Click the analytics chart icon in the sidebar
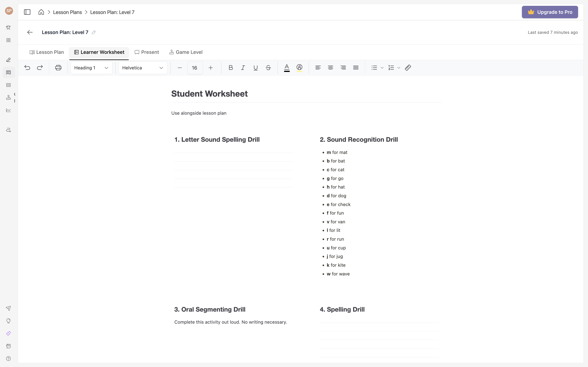Screen dimensions: 588x367 (9, 110)
